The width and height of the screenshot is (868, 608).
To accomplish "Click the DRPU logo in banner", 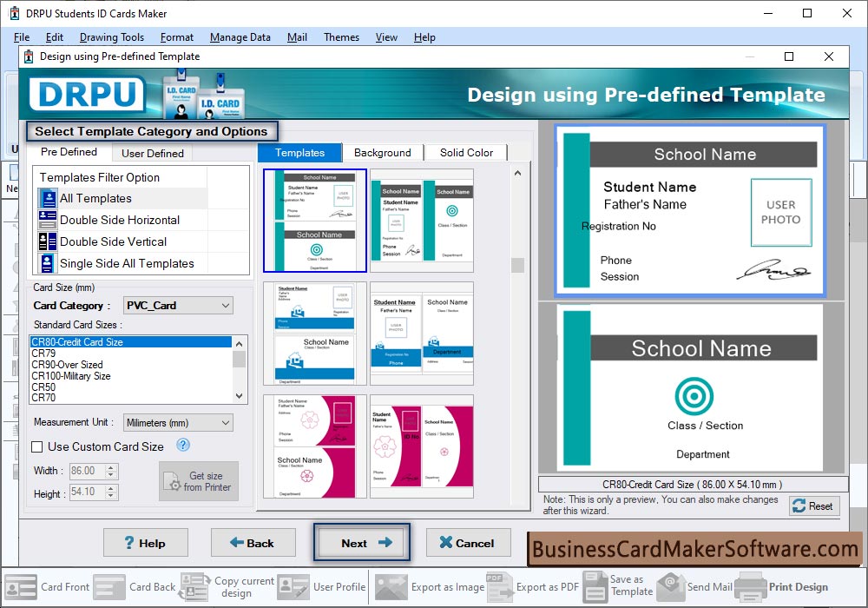I will click(88, 94).
